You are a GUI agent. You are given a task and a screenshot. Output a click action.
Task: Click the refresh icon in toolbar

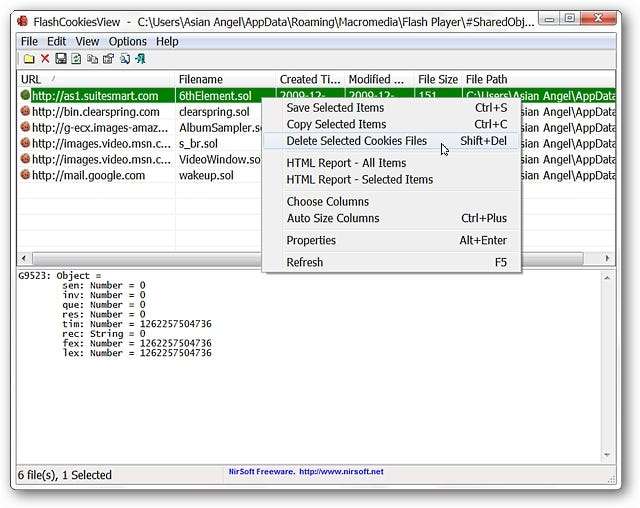tap(76, 59)
